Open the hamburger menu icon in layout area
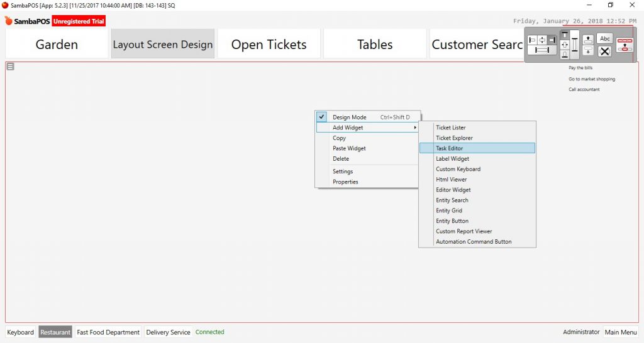Viewport: 644px width, 343px height. point(10,67)
